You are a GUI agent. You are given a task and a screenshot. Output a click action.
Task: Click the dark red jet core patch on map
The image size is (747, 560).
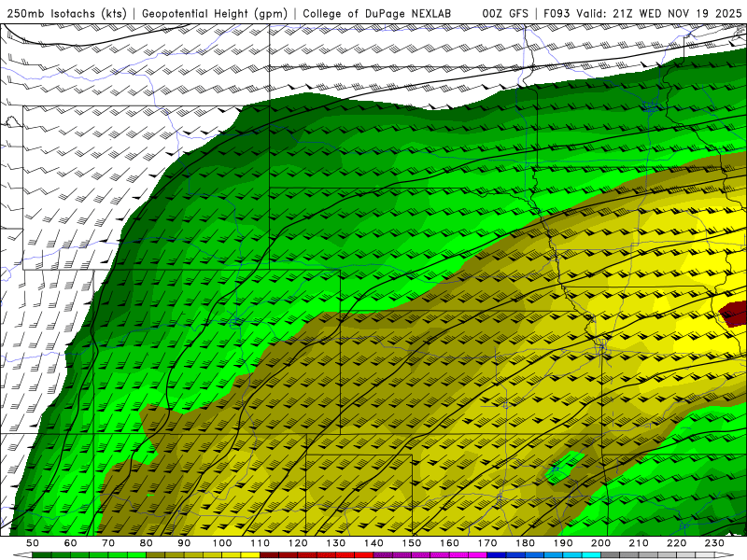734,315
